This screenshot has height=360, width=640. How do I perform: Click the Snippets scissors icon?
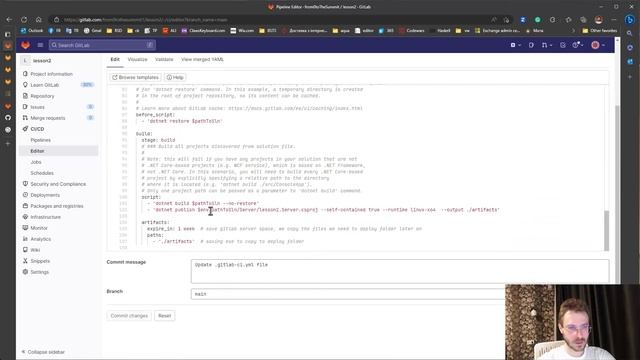tap(25, 261)
